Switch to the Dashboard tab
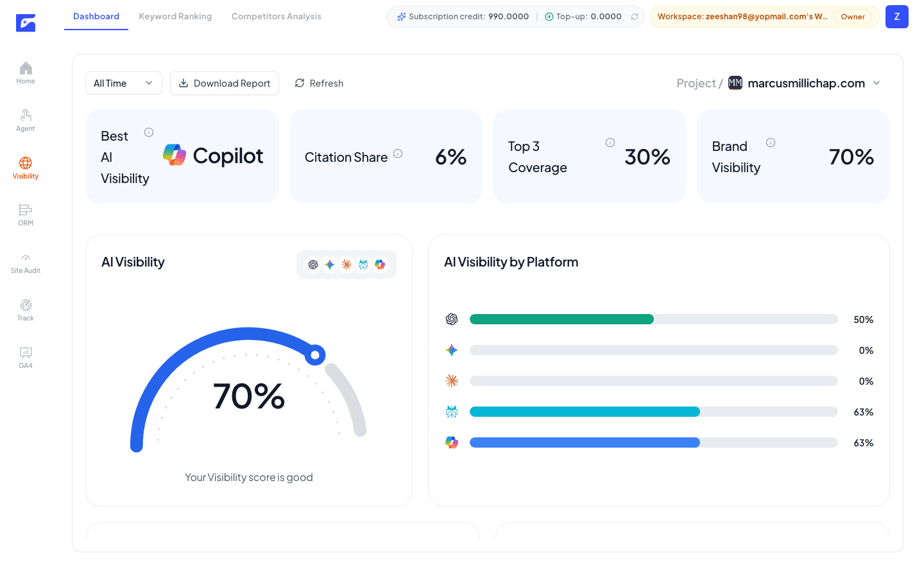This screenshot has width=924, height=578. (x=96, y=16)
